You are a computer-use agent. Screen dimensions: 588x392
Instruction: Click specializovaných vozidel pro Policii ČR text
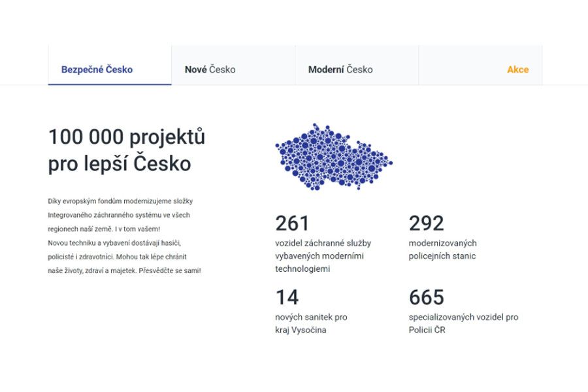(x=461, y=322)
